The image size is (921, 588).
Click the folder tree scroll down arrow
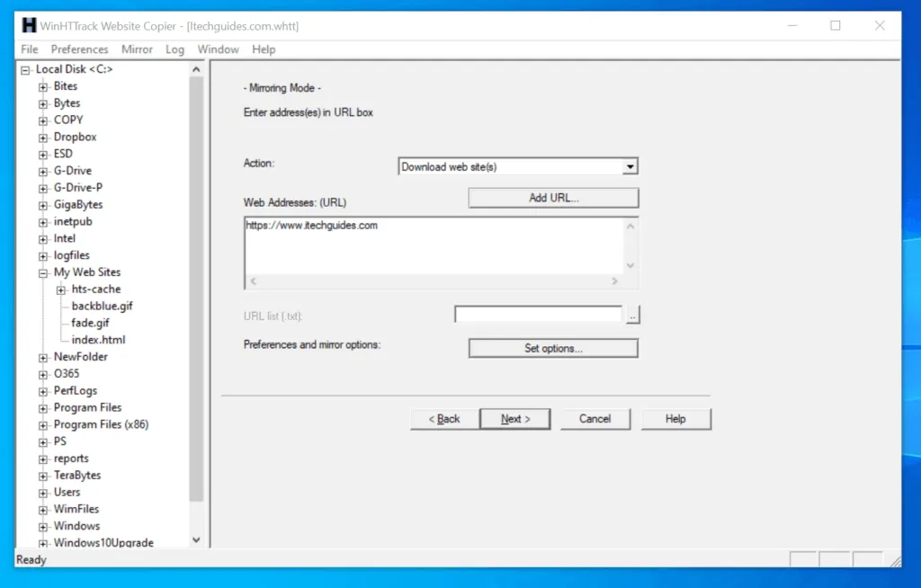click(196, 539)
